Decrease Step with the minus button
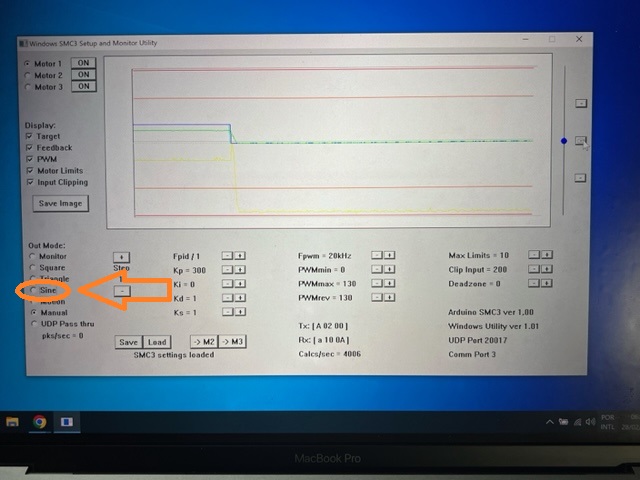The image size is (640, 480). click(122, 291)
